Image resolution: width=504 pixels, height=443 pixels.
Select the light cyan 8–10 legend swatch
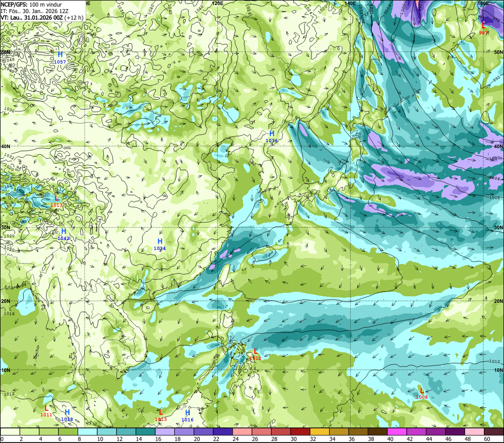[87, 432]
